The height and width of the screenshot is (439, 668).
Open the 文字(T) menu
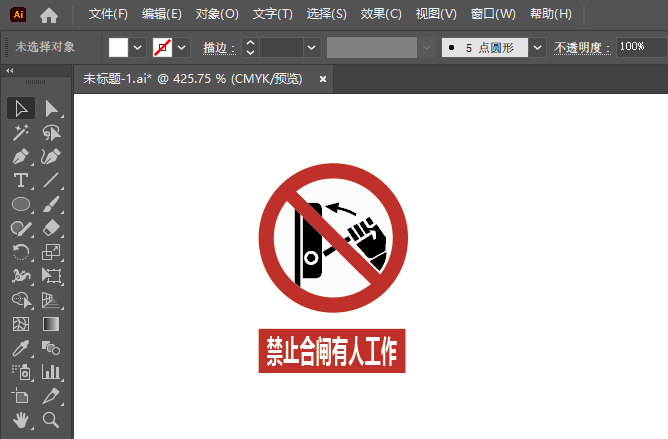click(273, 14)
